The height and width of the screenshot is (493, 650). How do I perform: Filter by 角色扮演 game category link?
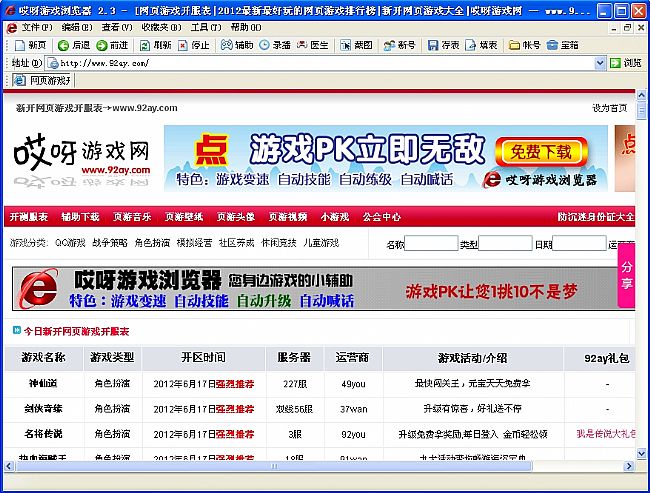click(x=152, y=243)
